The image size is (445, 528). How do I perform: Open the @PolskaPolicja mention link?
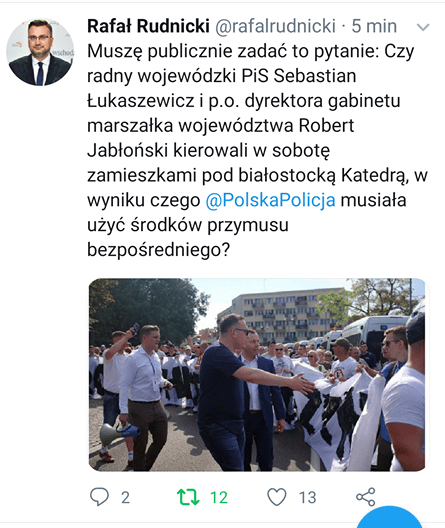[x=270, y=200]
